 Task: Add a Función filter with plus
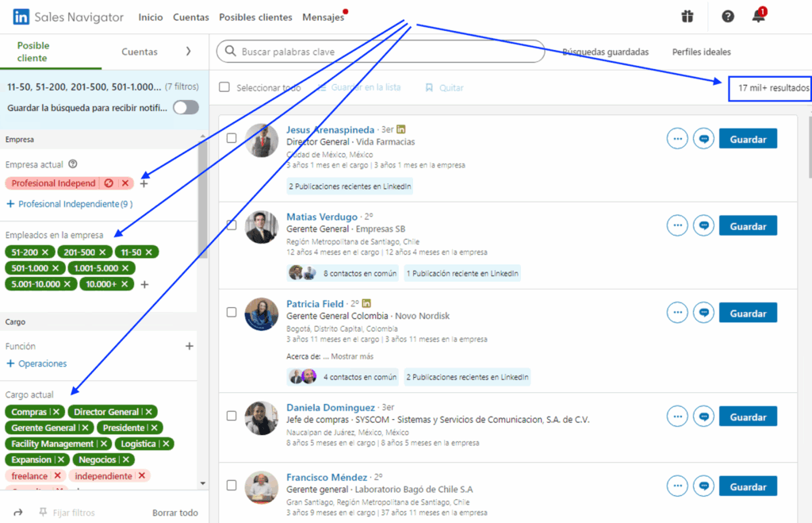click(x=190, y=346)
